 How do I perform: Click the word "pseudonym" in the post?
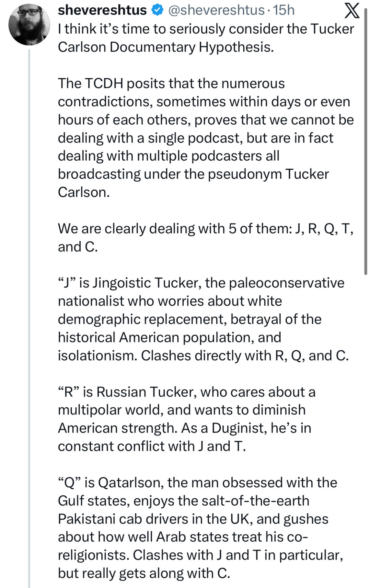click(245, 174)
